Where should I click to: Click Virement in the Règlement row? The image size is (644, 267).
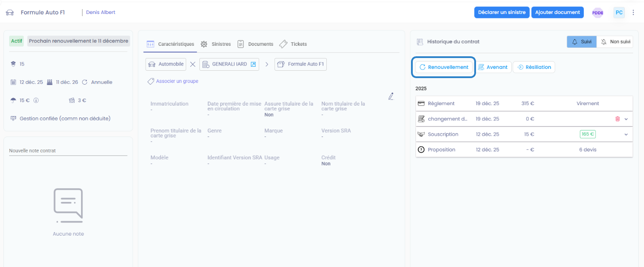tap(588, 104)
